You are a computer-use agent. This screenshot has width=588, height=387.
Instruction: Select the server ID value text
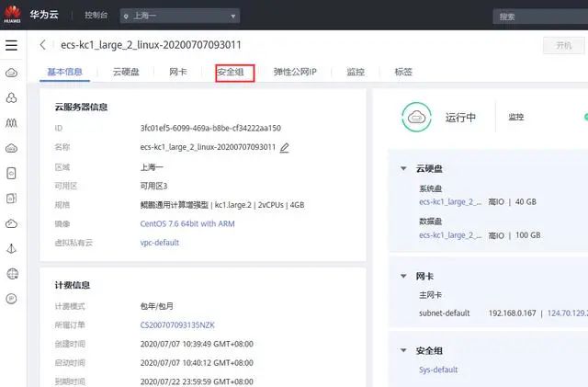click(x=210, y=128)
